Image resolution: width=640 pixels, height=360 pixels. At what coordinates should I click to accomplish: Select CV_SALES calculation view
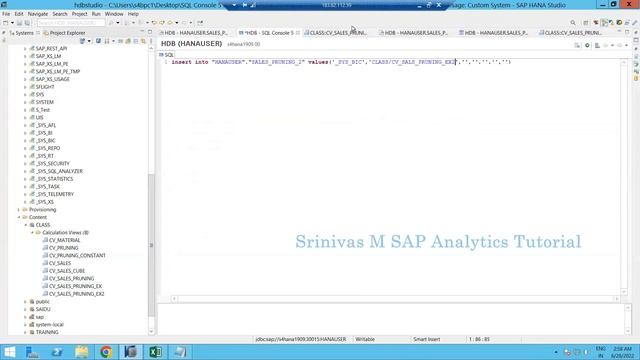click(x=60, y=263)
